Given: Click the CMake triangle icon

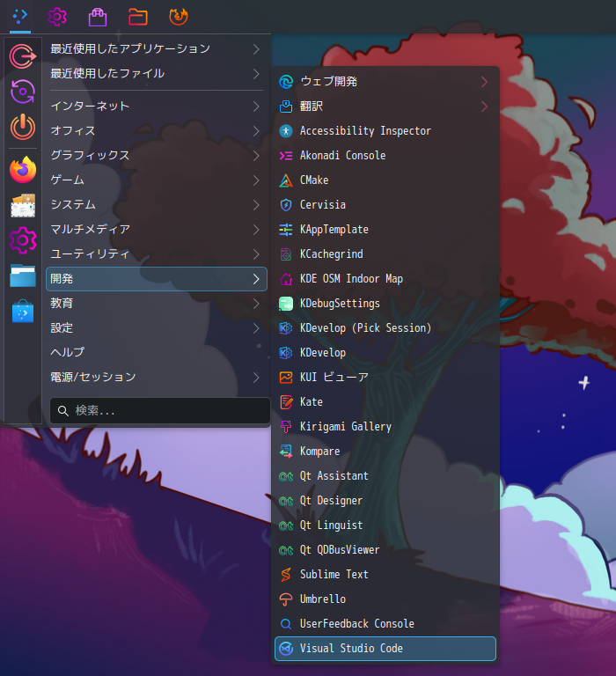Looking at the screenshot, I should coord(286,180).
